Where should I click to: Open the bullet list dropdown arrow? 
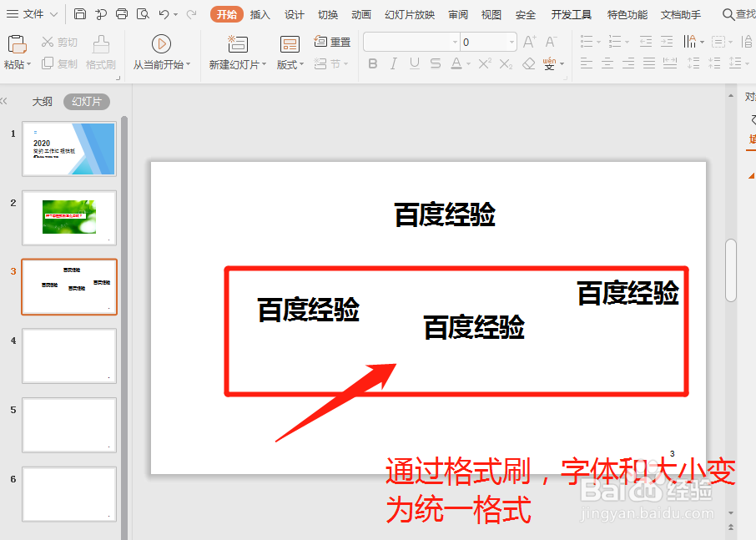coord(599,42)
